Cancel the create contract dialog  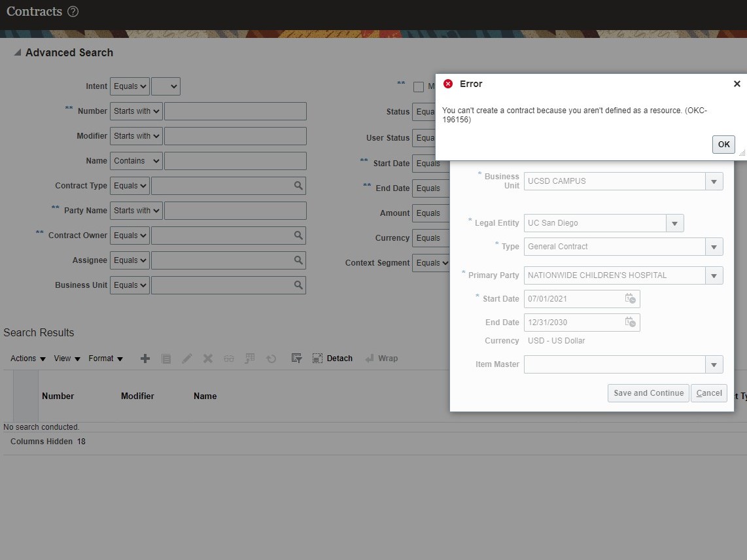tap(709, 393)
